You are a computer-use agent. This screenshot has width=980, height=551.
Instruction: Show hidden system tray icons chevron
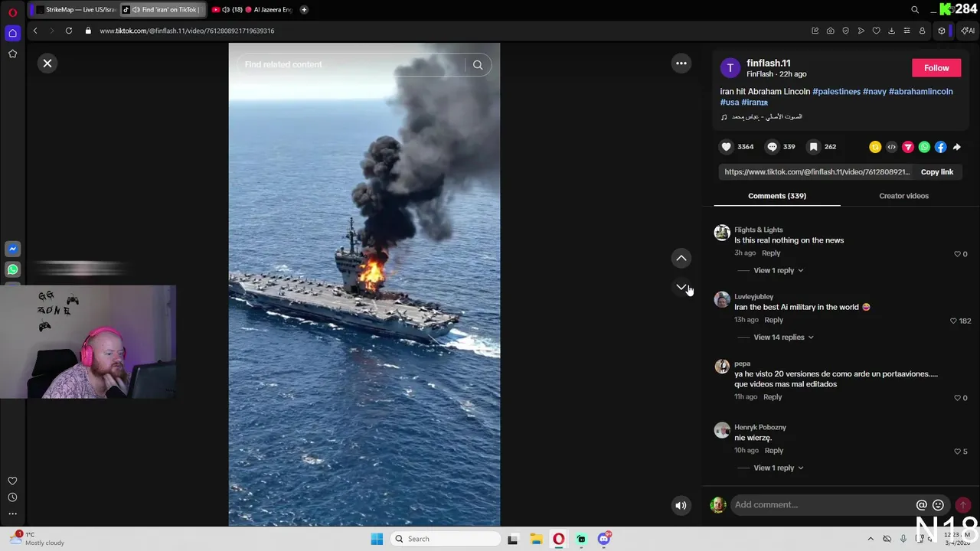pos(871,539)
